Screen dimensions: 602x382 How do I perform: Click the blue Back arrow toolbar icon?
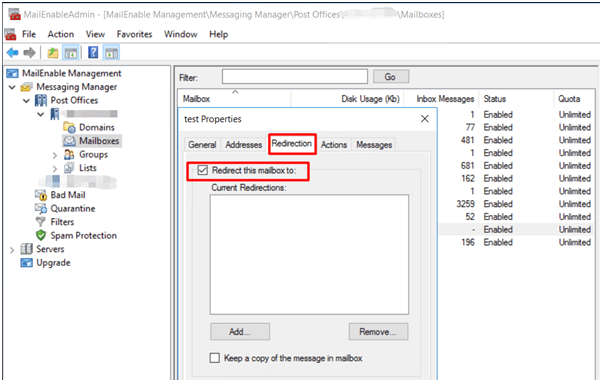pos(13,52)
